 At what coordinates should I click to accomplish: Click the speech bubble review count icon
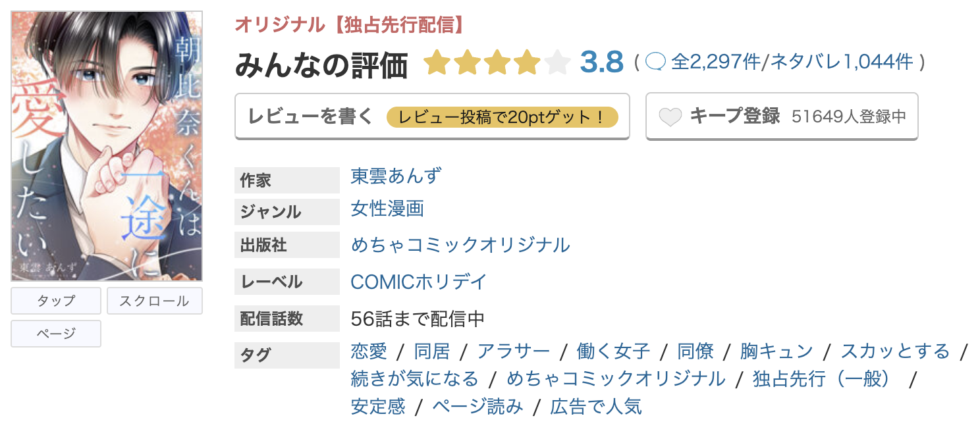(x=656, y=62)
